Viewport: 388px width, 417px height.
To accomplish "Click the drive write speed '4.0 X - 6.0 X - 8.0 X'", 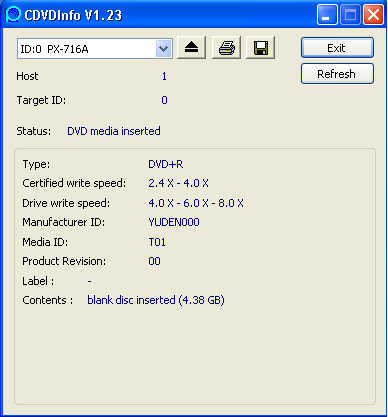I will pyautogui.click(x=196, y=203).
